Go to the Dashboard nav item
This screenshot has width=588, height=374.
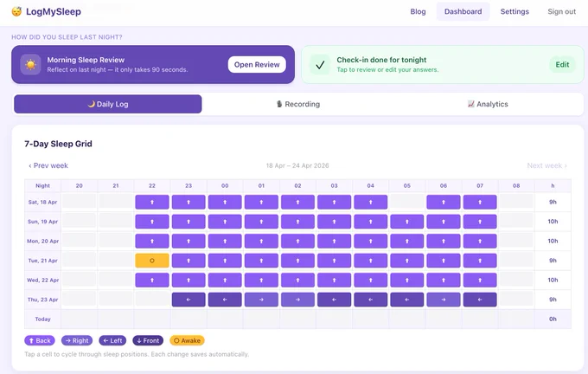pyautogui.click(x=463, y=11)
